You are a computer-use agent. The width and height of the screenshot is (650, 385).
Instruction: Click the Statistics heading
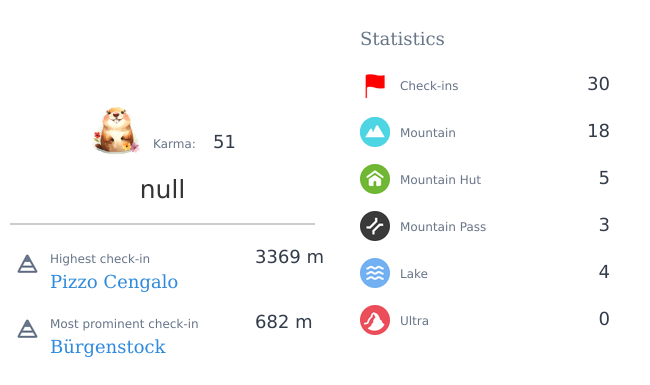(x=402, y=39)
